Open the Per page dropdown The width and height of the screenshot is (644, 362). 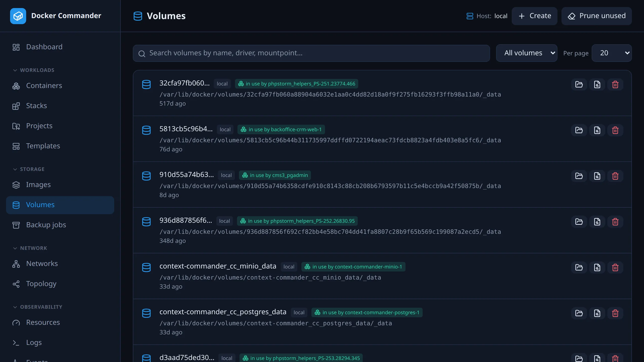(612, 53)
